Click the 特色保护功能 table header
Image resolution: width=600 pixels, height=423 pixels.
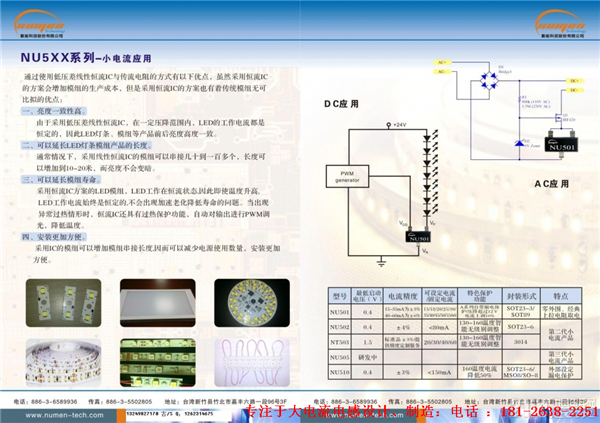point(480,296)
